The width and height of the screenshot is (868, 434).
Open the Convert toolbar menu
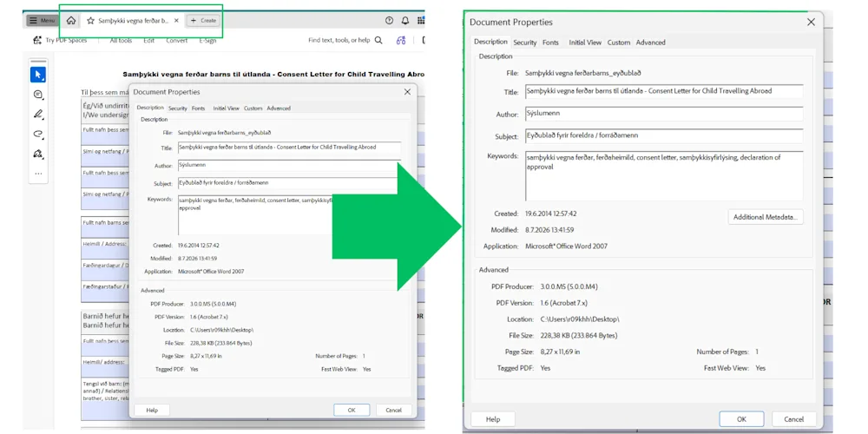176,41
